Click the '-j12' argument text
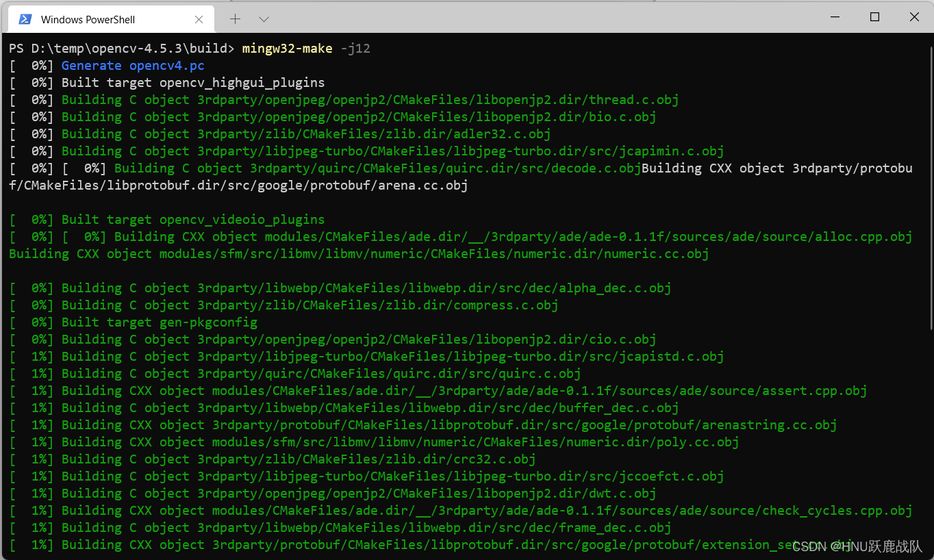 click(x=355, y=49)
